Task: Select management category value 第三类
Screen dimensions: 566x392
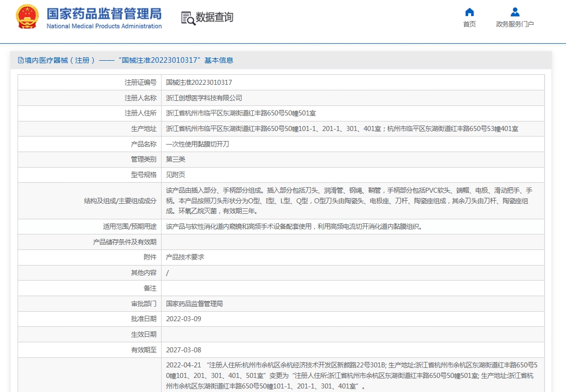Action: tap(176, 159)
